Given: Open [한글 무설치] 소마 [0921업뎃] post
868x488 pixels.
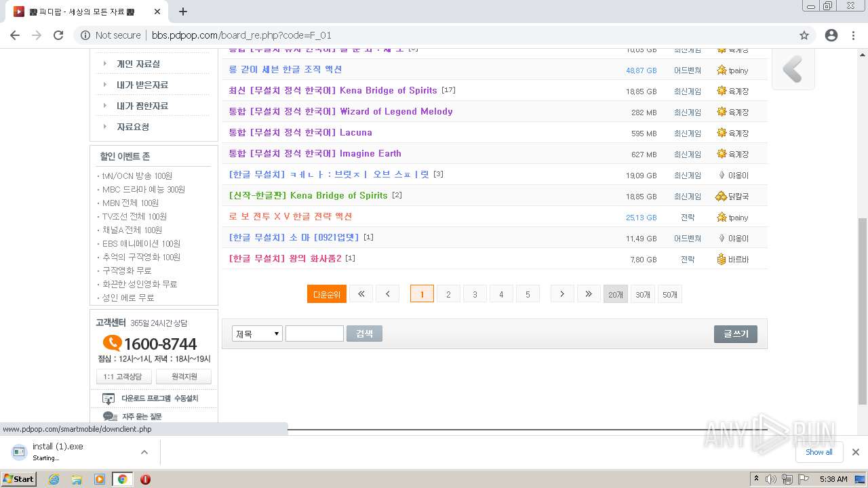Looking at the screenshot, I should pyautogui.click(x=295, y=237).
